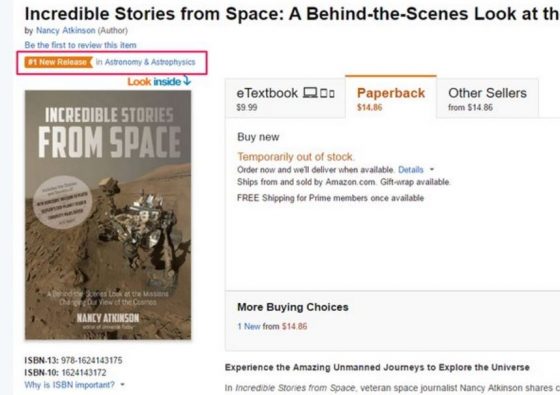This screenshot has width=560, height=395.
Task: Open the Other Sellers tab
Action: pyautogui.click(x=488, y=98)
